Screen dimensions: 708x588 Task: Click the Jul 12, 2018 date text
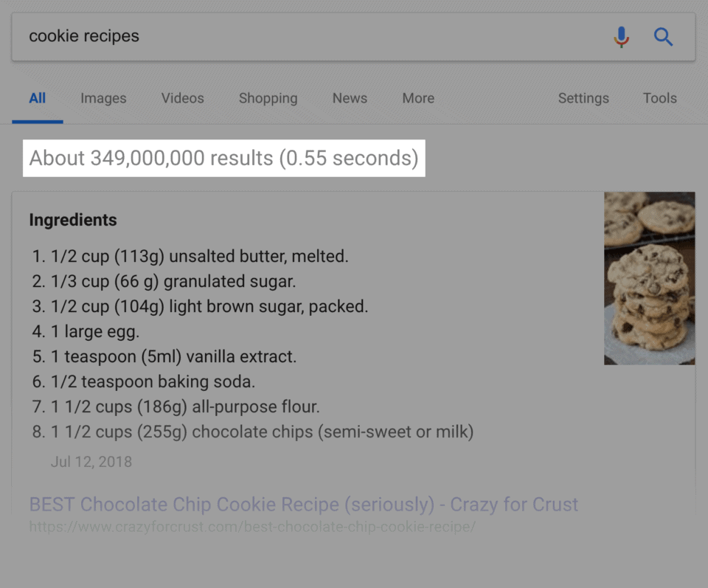[91, 462]
